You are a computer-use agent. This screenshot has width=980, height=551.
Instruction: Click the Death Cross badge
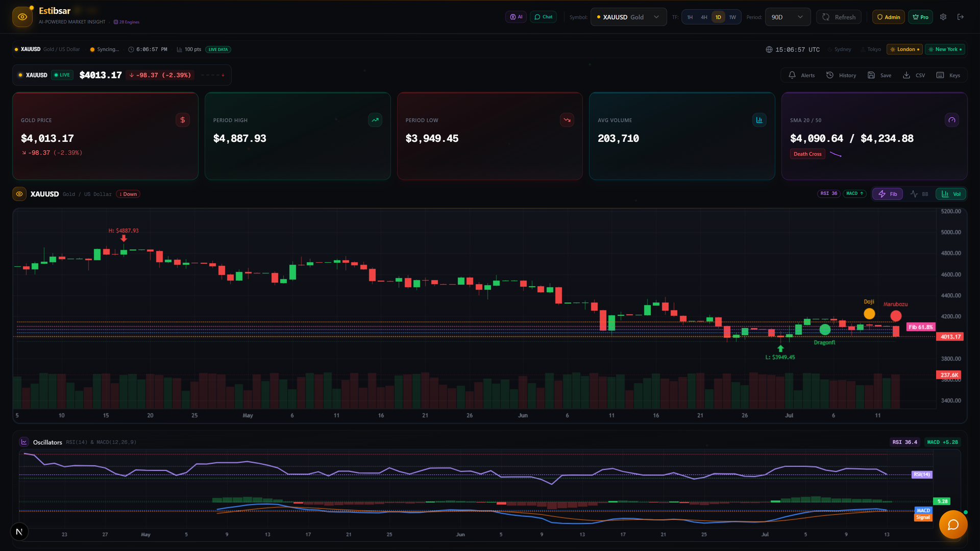click(x=807, y=154)
